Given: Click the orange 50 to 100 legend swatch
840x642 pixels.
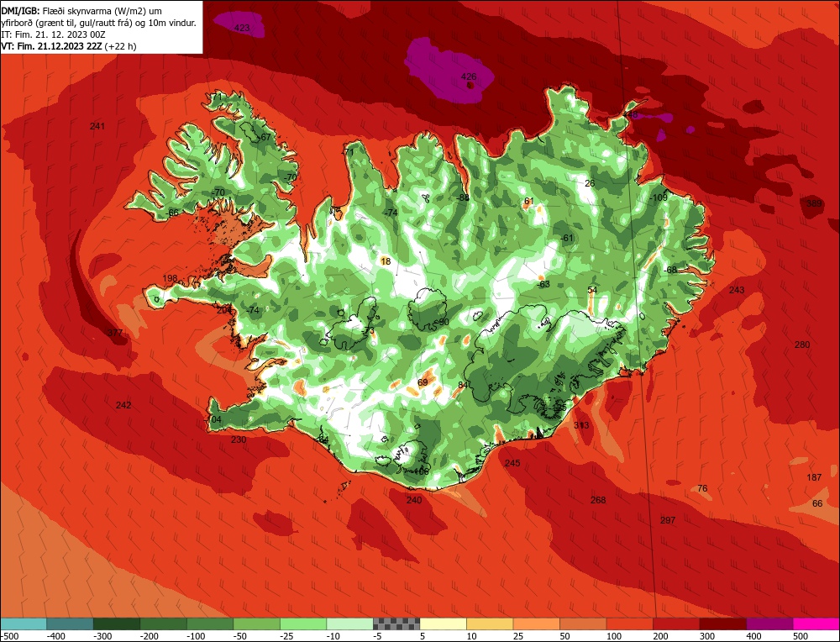Looking at the screenshot, I should (583, 624).
